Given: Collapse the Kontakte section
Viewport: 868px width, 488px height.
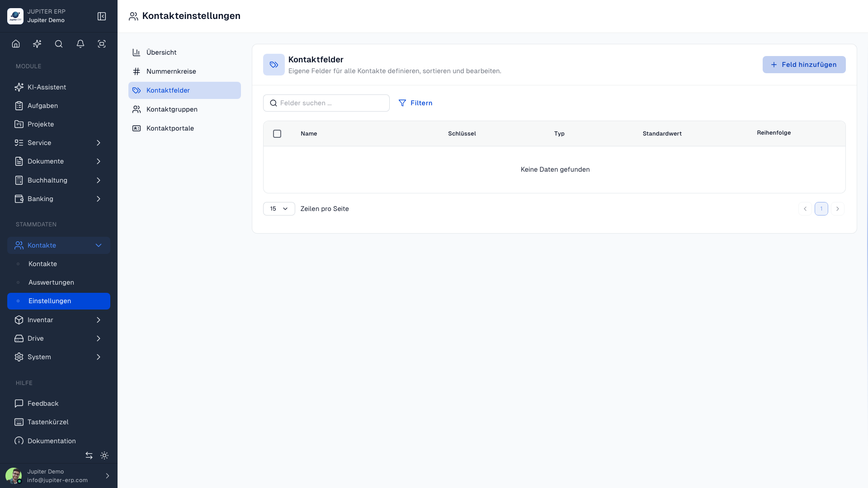Looking at the screenshot, I should tap(59, 245).
